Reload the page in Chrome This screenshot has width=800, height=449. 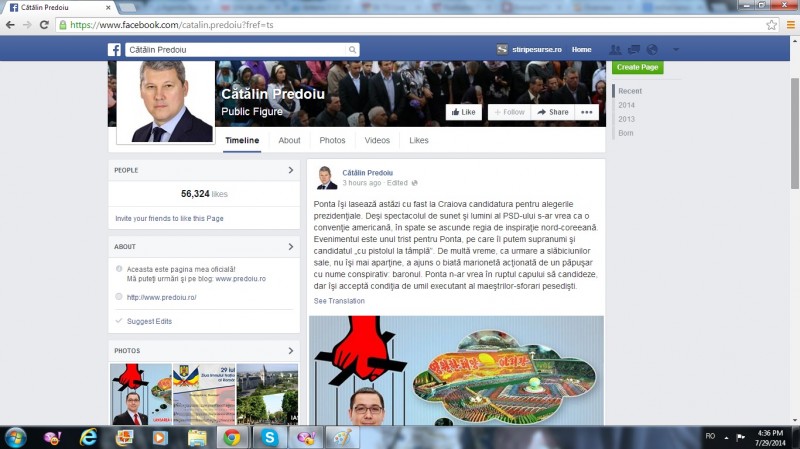(x=44, y=24)
